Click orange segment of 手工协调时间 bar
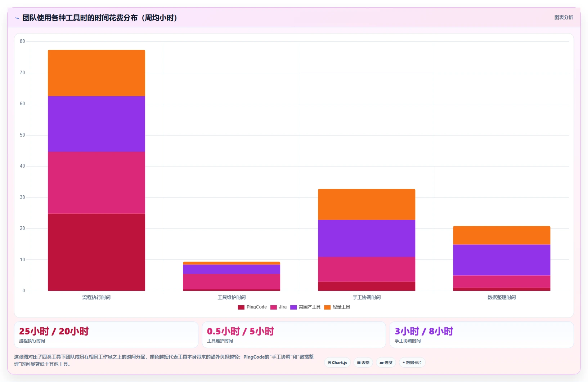This screenshot has width=588, height=382. click(x=367, y=204)
